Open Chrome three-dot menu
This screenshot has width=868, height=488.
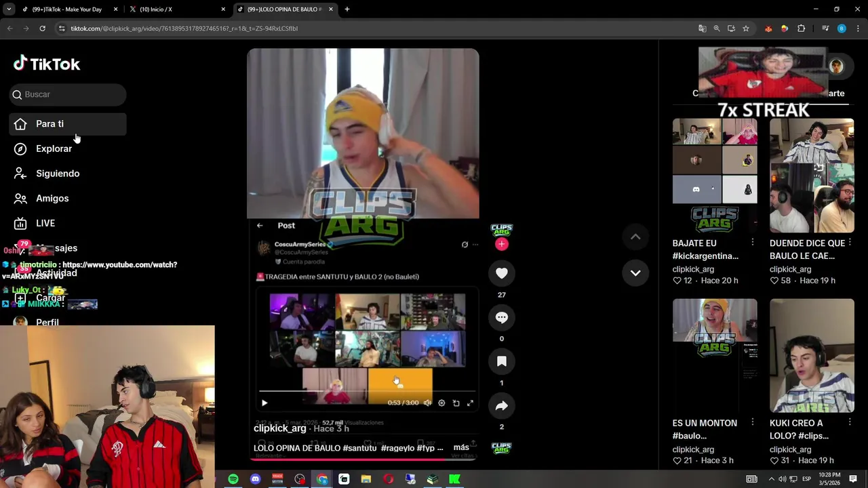pos(858,28)
